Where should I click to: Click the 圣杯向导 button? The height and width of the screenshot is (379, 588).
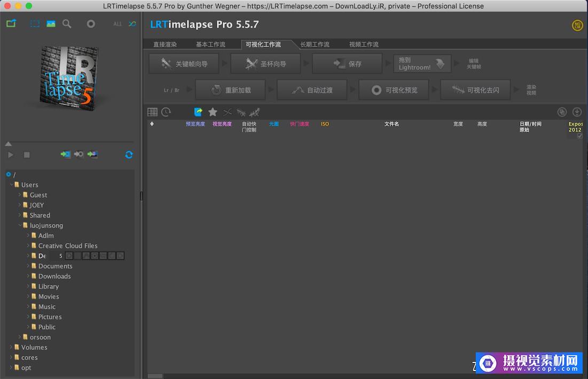[x=265, y=64]
